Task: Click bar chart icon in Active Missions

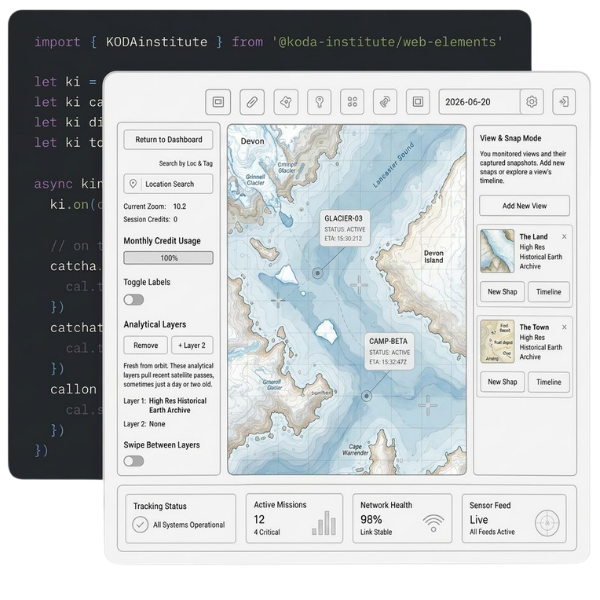Action: click(x=324, y=523)
